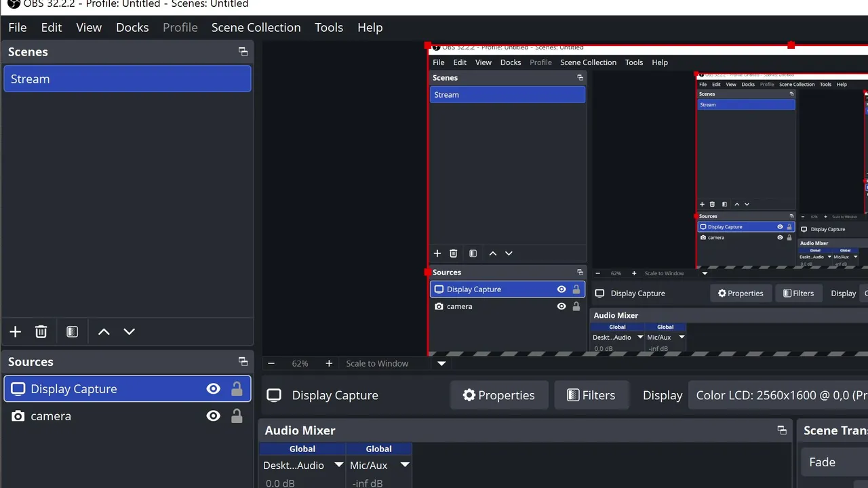The width and height of the screenshot is (868, 488).
Task: Move the scene down with the down arrow
Action: (130, 331)
